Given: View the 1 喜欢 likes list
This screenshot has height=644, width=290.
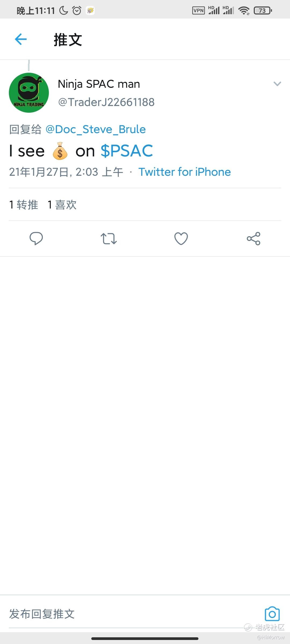Looking at the screenshot, I should click(x=62, y=205).
